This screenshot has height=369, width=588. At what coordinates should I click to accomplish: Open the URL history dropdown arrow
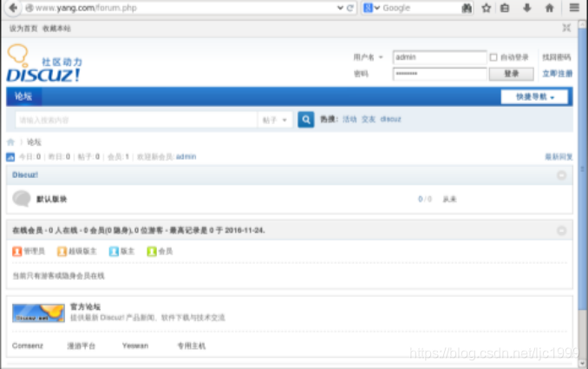(340, 8)
